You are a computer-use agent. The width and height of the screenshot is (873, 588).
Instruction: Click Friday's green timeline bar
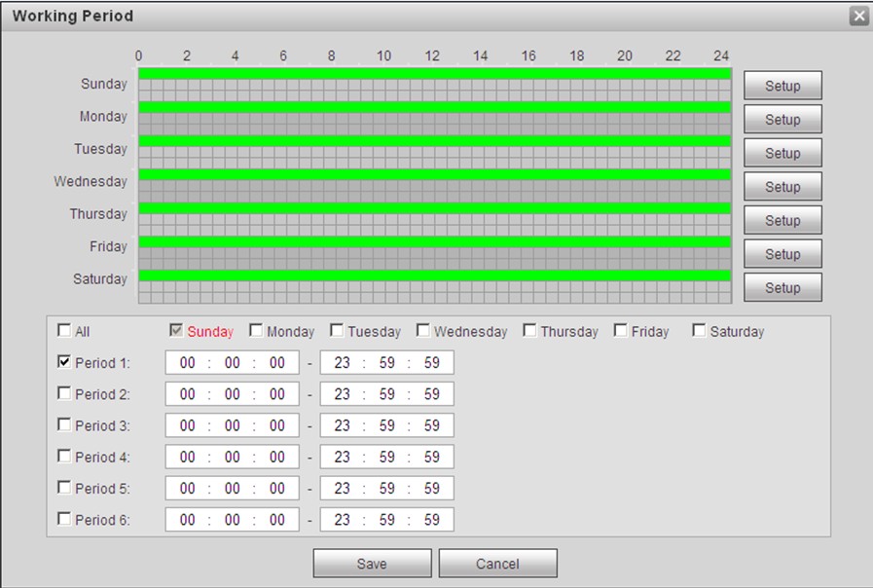(435, 241)
